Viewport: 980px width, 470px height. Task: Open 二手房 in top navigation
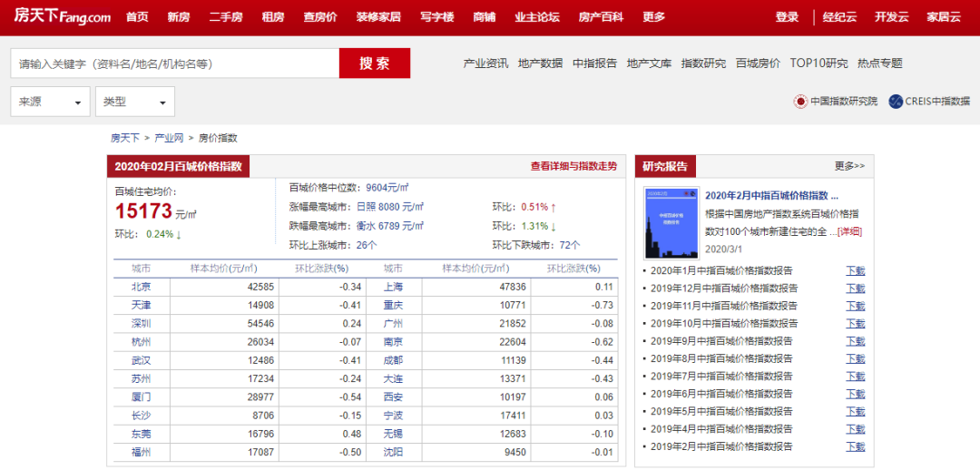(x=226, y=17)
